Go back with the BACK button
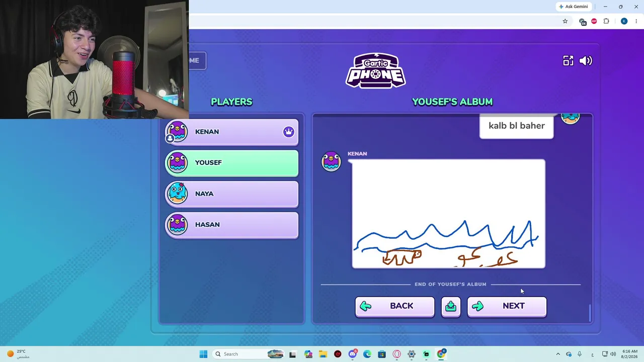644x362 pixels. tap(394, 306)
